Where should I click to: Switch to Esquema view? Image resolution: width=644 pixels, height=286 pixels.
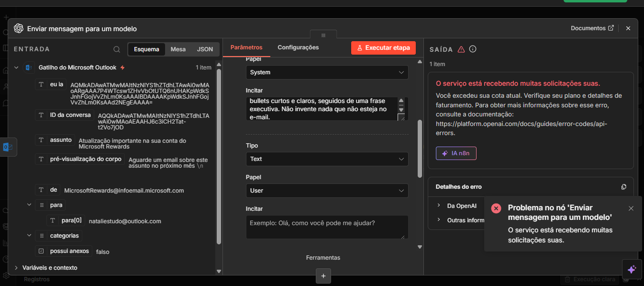pyautogui.click(x=146, y=49)
